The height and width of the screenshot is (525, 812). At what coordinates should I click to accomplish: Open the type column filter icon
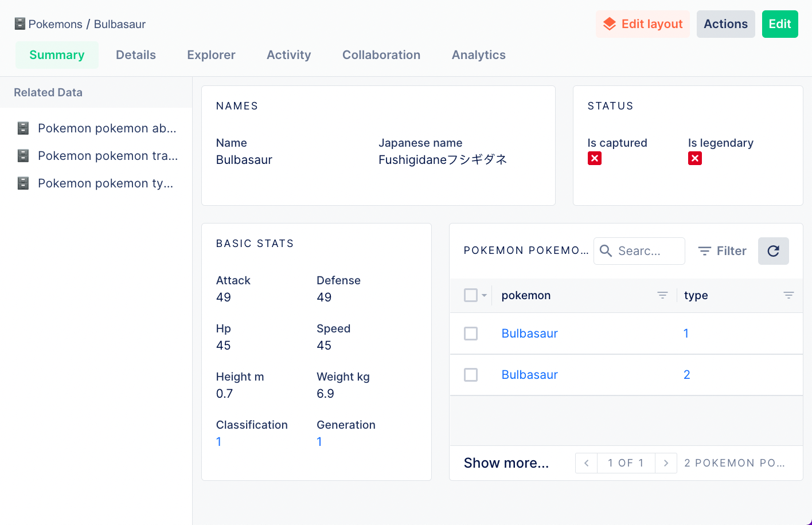[x=788, y=295]
